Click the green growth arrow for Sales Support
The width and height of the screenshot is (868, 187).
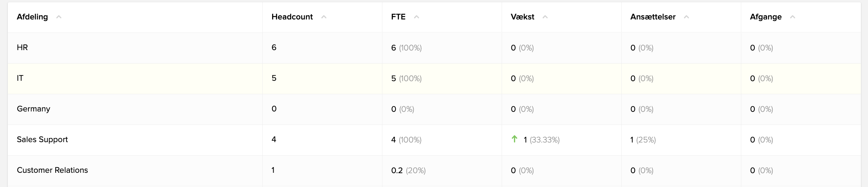click(514, 139)
